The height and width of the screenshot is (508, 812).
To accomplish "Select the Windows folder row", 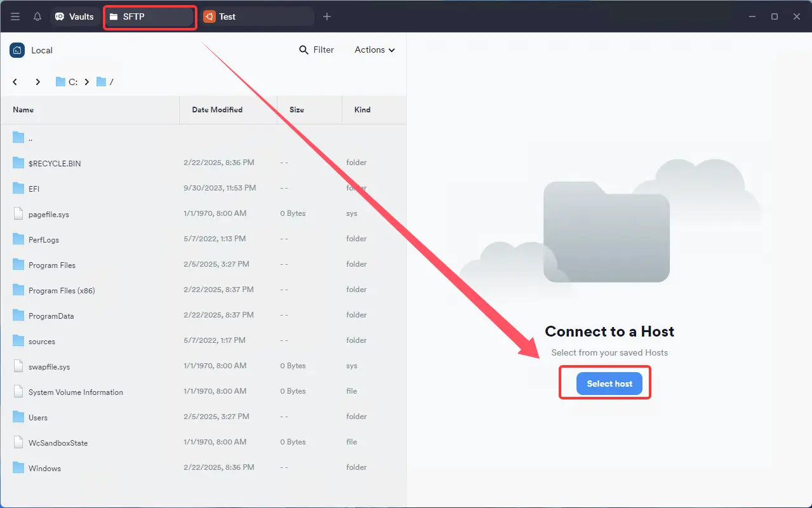I will pos(44,468).
